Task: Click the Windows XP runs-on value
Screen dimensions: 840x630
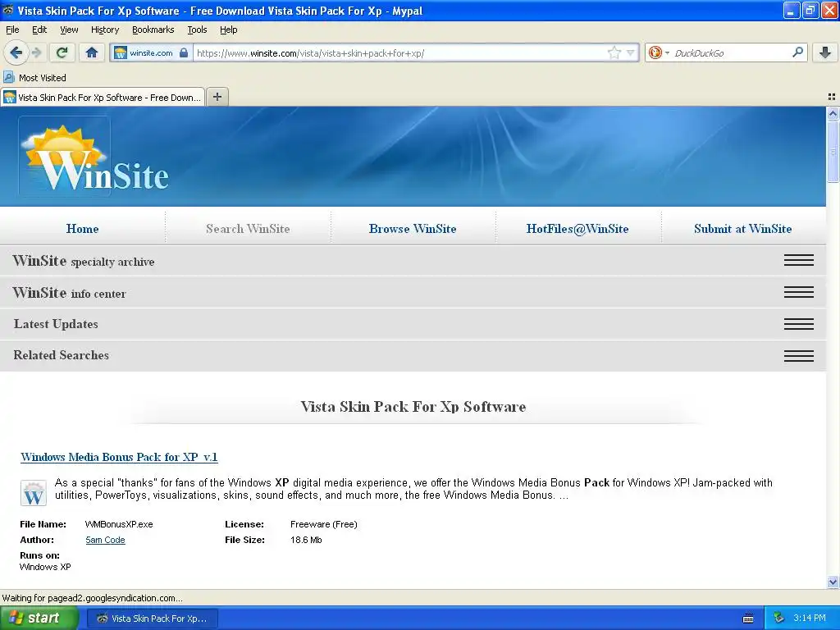Action: (45, 567)
